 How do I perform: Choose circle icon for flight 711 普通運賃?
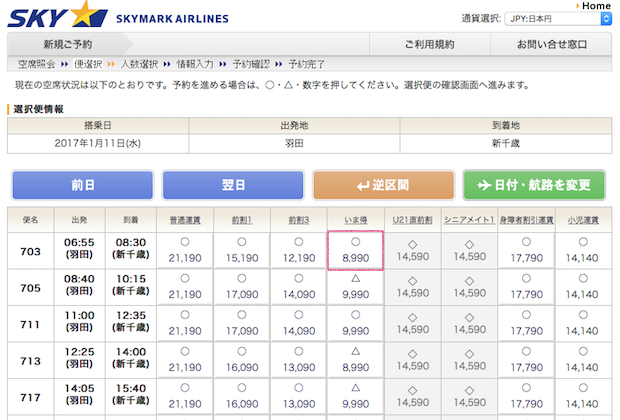185,313
